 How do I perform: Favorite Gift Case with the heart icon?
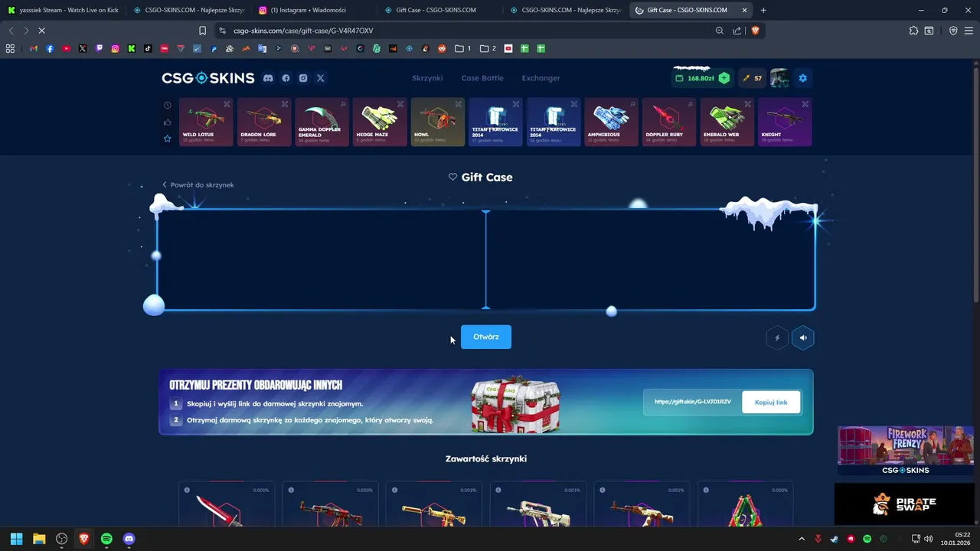click(452, 177)
